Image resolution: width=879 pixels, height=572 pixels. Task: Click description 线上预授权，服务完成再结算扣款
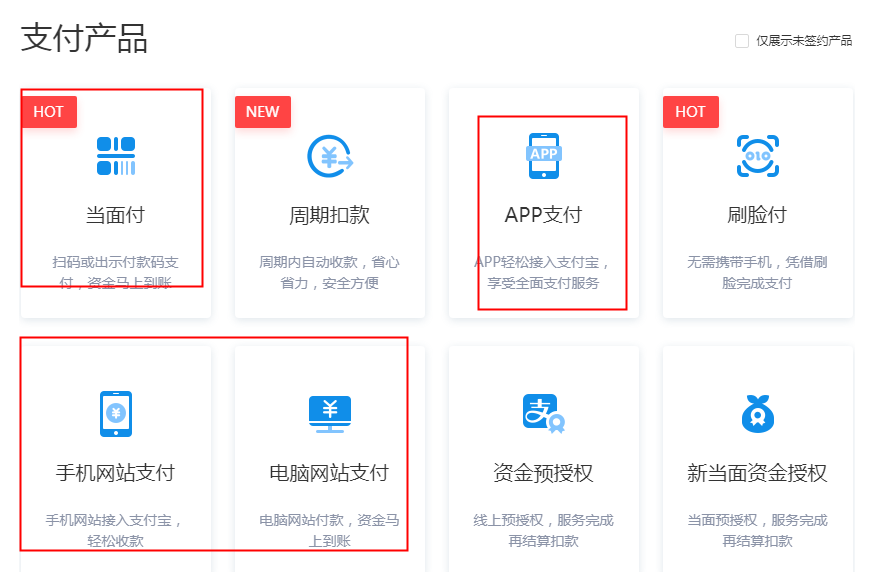(544, 531)
